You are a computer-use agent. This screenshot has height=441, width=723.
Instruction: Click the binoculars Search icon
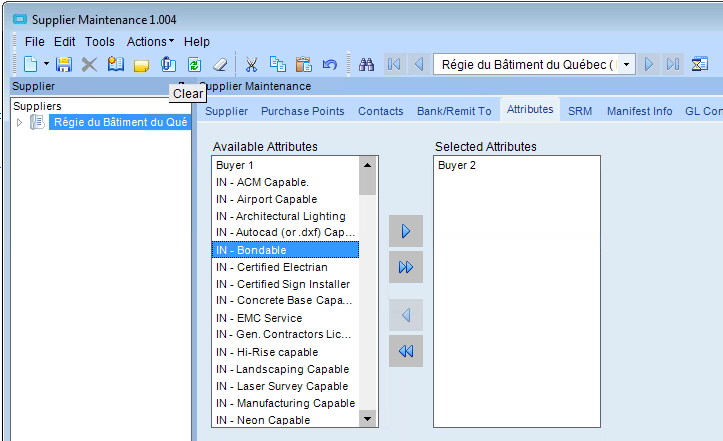pyautogui.click(x=367, y=64)
